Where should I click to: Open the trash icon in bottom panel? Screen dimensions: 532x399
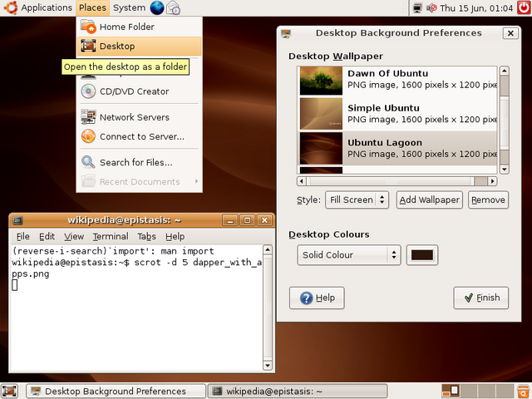(x=524, y=391)
